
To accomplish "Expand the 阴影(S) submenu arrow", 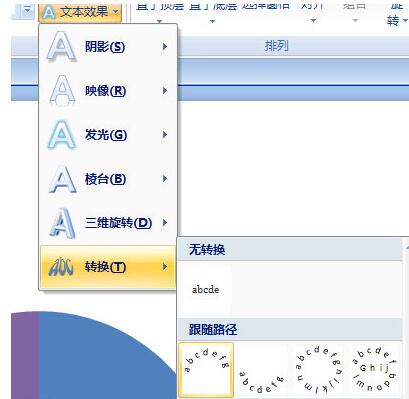I will coord(165,47).
